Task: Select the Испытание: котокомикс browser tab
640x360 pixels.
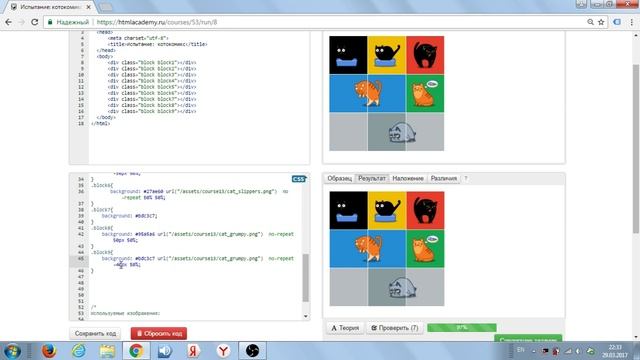Action: [51, 7]
